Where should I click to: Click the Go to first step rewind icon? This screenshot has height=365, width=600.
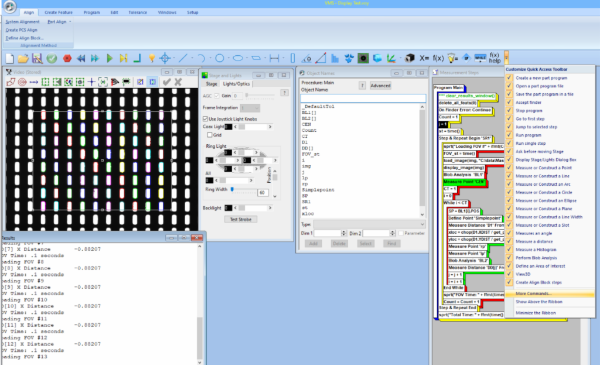(x=81, y=58)
